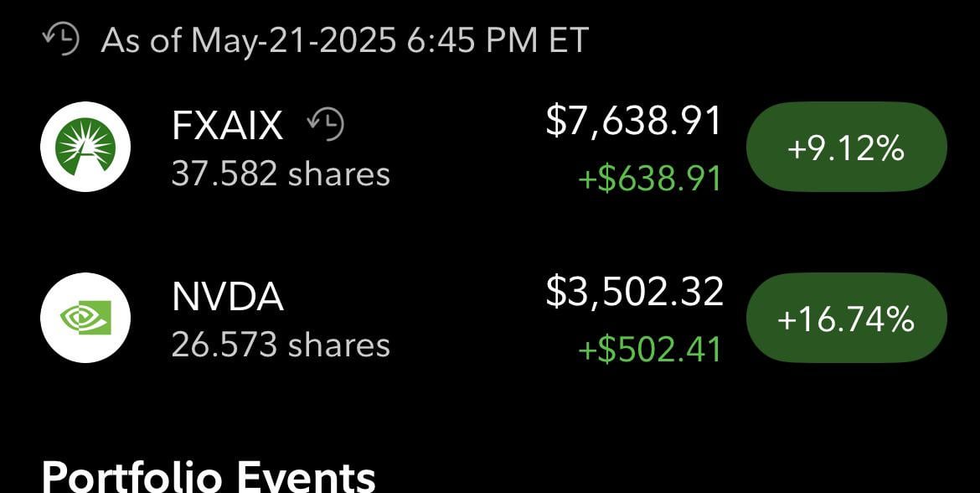This screenshot has width=980, height=493.
Task: Tap the history clock icon beside the timestamp
Action: [x=60, y=39]
